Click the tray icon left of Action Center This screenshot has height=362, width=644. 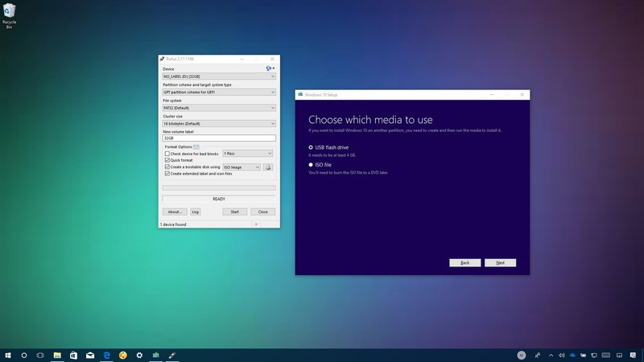coord(619,356)
